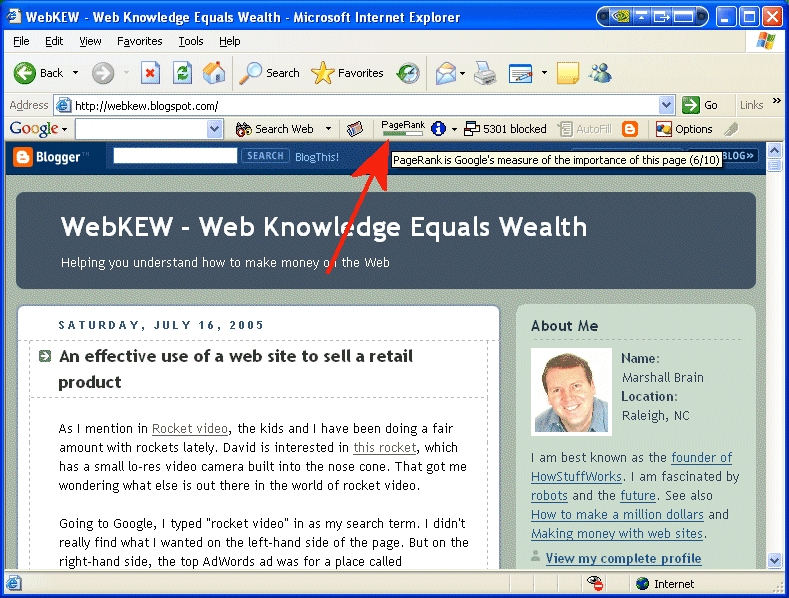
Task: Click the yellow Discuss note icon
Action: pyautogui.click(x=568, y=73)
